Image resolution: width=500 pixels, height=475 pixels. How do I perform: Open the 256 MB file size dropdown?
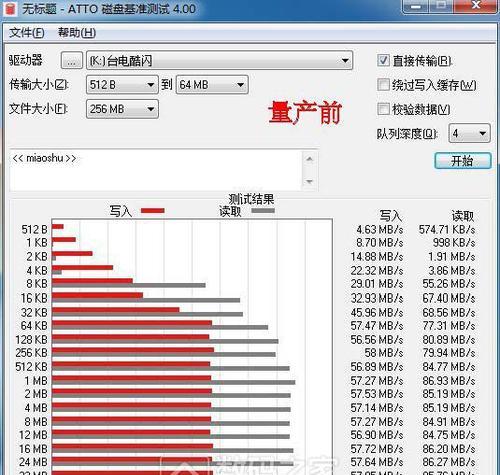point(122,109)
